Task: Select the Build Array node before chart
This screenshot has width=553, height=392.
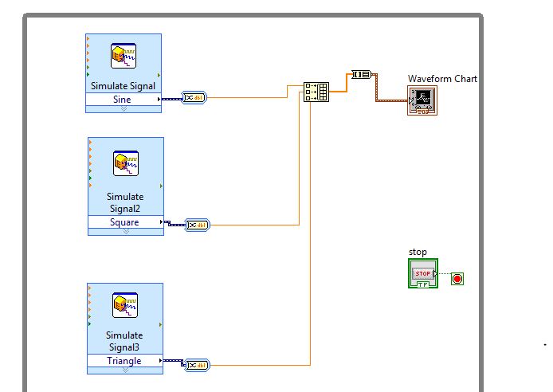Action: (362, 74)
